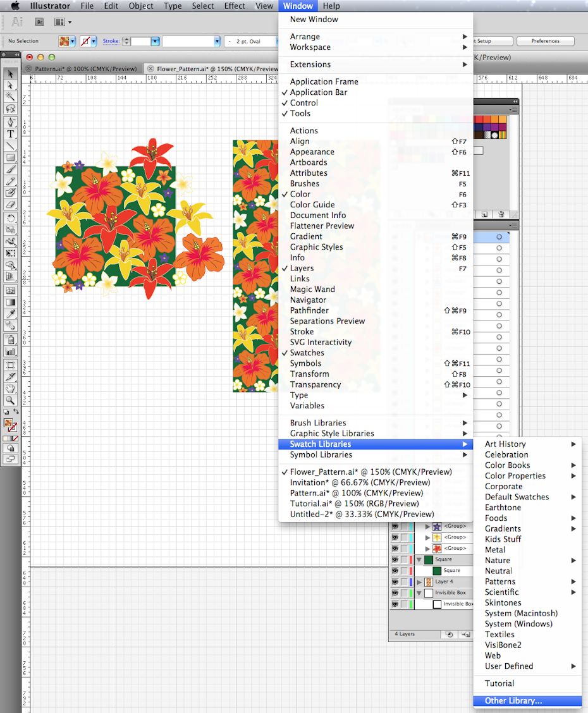
Task: Select the Selection (black arrow) tool
Action: pyautogui.click(x=10, y=74)
